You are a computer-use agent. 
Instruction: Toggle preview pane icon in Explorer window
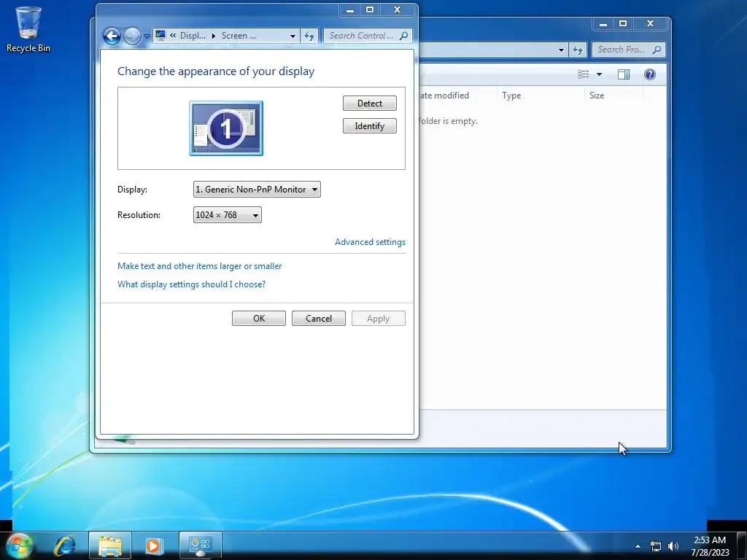pos(624,74)
